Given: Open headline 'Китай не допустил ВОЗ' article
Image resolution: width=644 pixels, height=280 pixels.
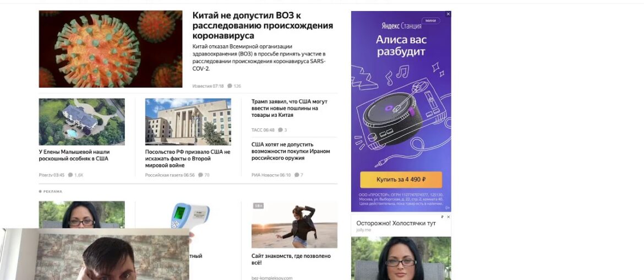Looking at the screenshot, I should (x=263, y=25).
